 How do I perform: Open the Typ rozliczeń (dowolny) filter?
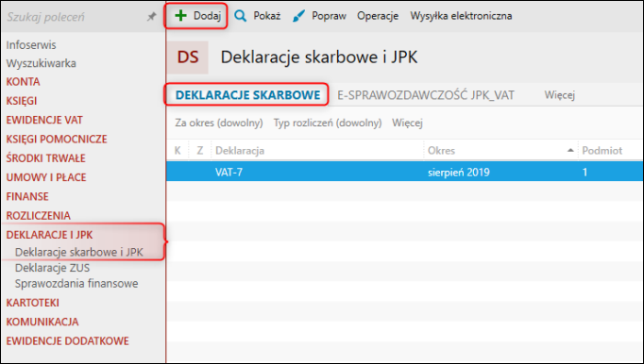(x=328, y=123)
